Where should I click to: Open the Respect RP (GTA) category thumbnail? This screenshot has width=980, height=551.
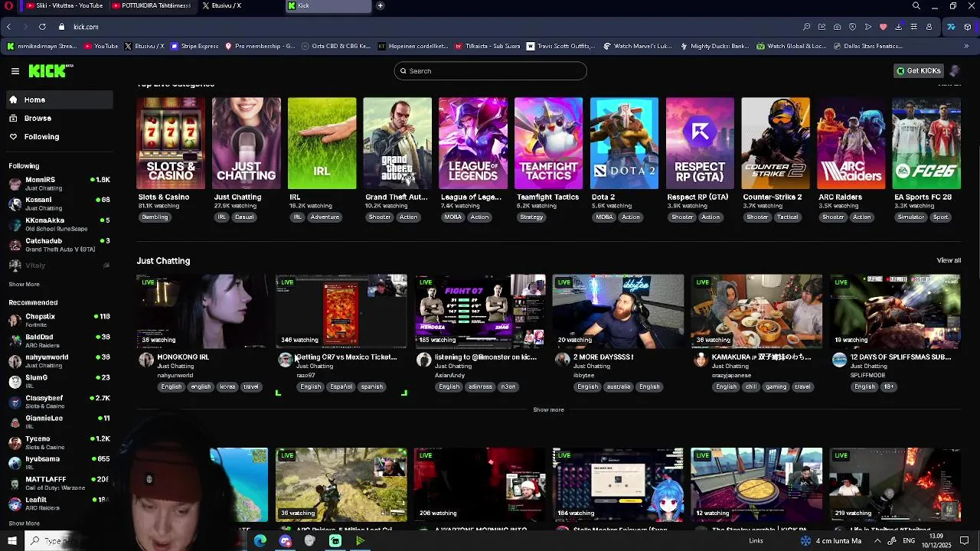tap(700, 143)
